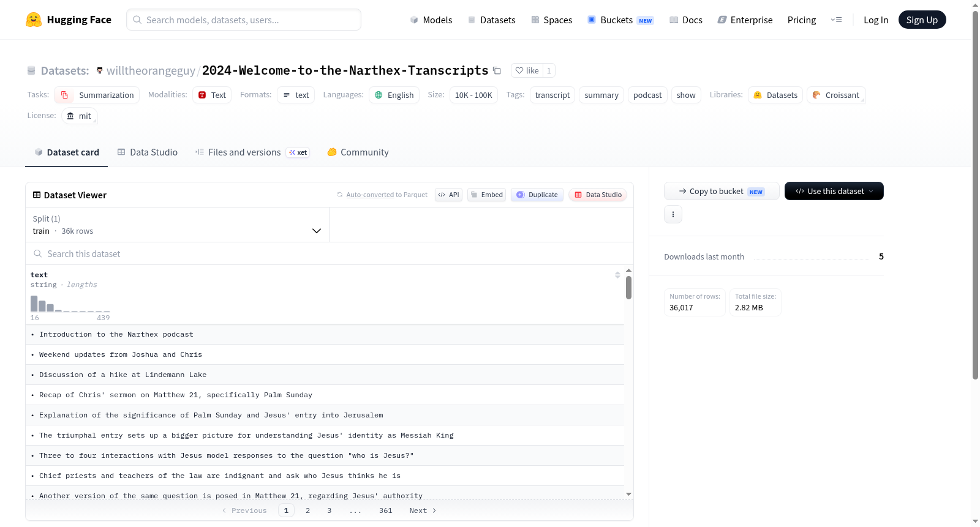Open Files and versions tab
Viewport: 980px width, 527px height.
click(x=252, y=152)
